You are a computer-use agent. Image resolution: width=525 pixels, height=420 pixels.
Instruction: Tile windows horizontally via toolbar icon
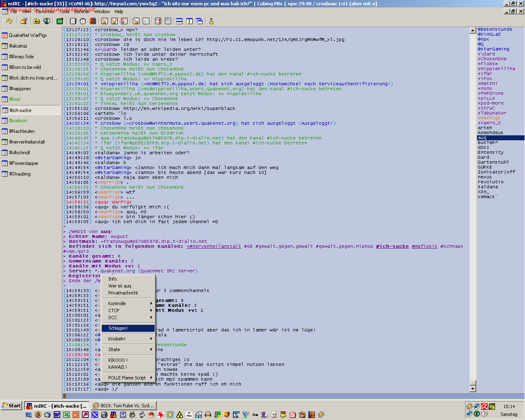tap(179, 21)
